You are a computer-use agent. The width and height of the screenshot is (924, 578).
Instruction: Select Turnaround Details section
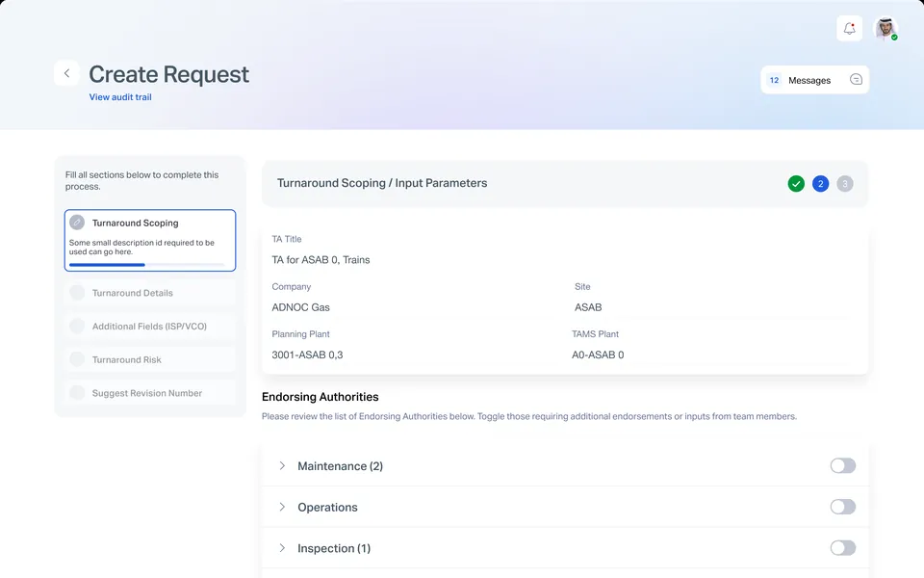point(150,293)
